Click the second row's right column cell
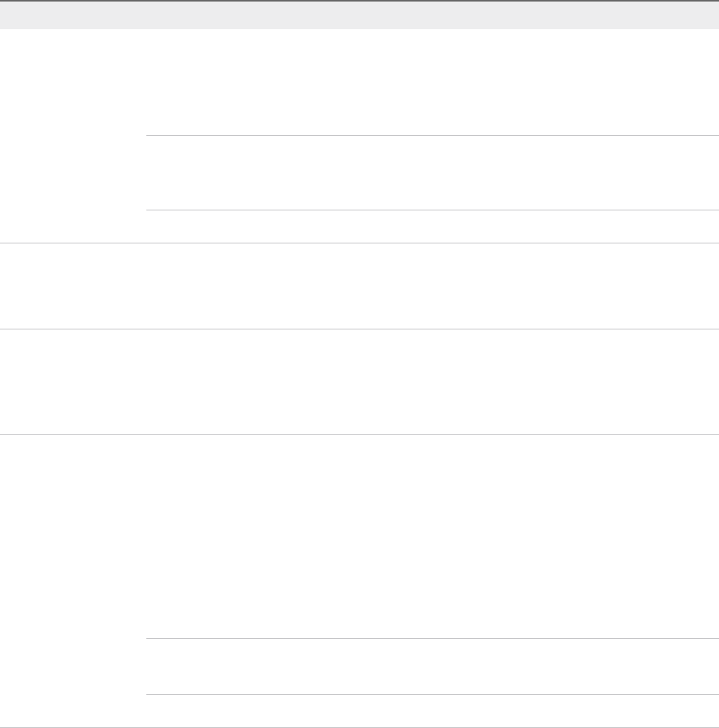This screenshot has height=728, width=719. point(427,286)
